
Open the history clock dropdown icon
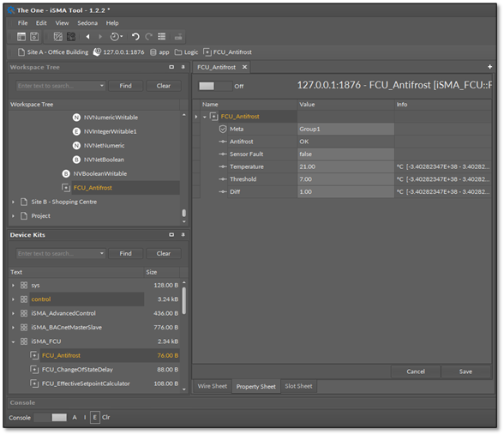[116, 37]
